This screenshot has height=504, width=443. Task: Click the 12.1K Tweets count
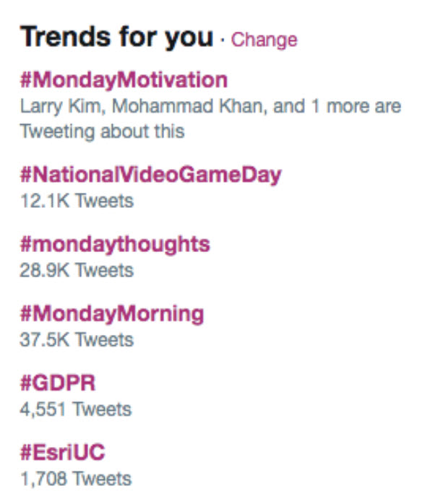(77, 200)
